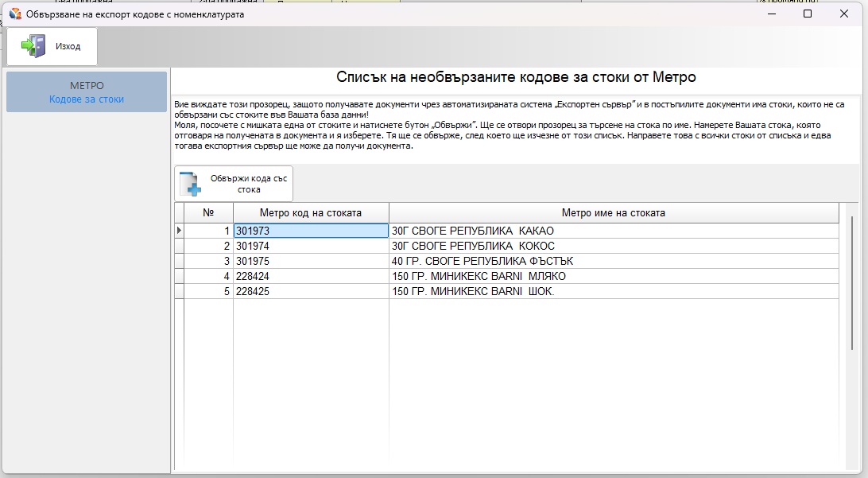Image resolution: width=868 pixels, height=478 pixels.
Task: Select the cell with code 228425
Action: click(310, 291)
